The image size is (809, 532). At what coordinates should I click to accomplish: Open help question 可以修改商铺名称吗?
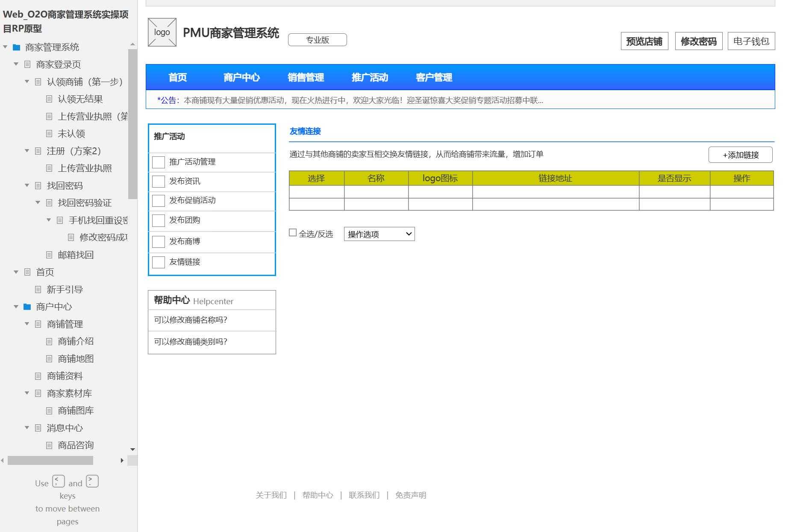[x=191, y=320]
